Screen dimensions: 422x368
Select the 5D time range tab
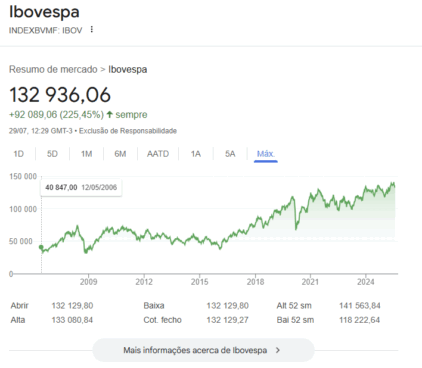click(52, 154)
